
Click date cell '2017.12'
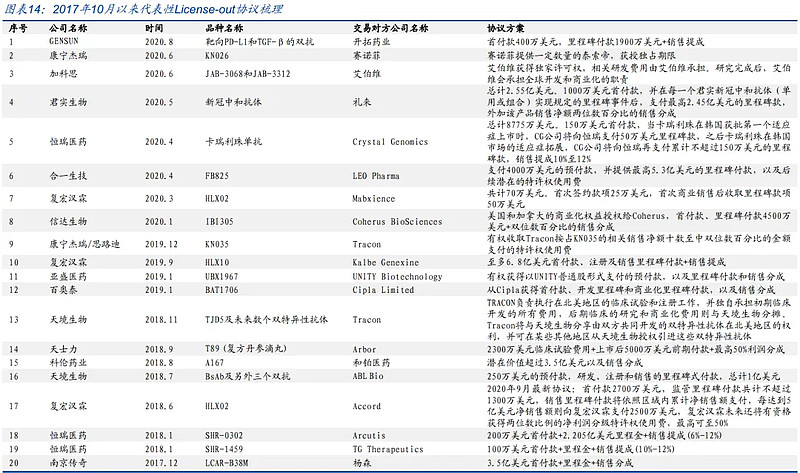tap(161, 463)
